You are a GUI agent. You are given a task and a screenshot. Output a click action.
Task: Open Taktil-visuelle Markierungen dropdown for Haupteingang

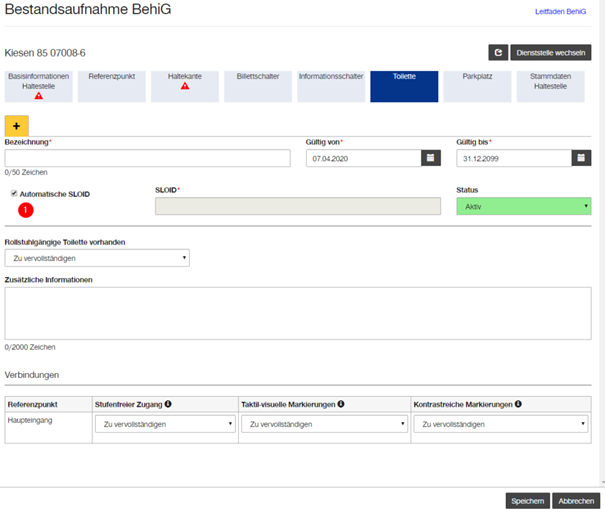point(324,424)
